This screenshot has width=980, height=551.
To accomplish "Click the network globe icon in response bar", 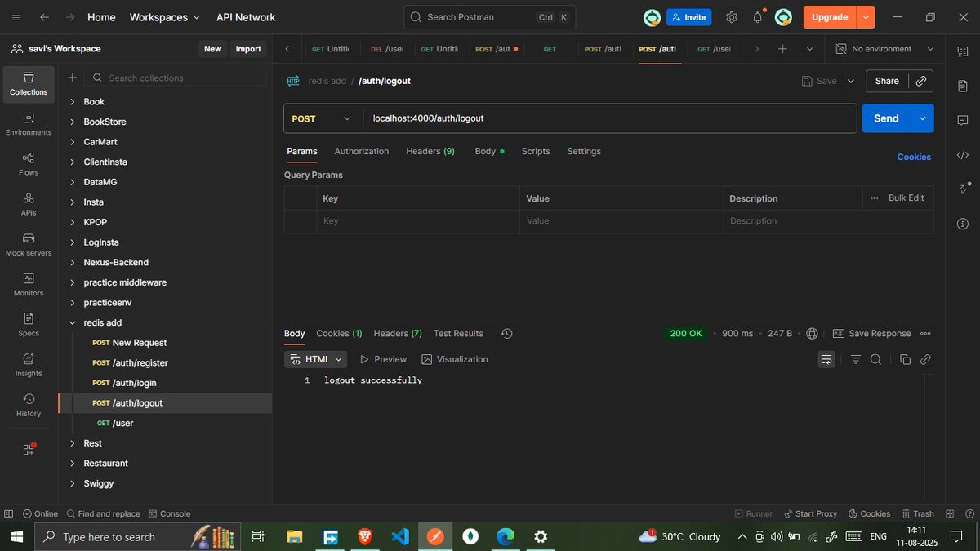I will 812,334.
